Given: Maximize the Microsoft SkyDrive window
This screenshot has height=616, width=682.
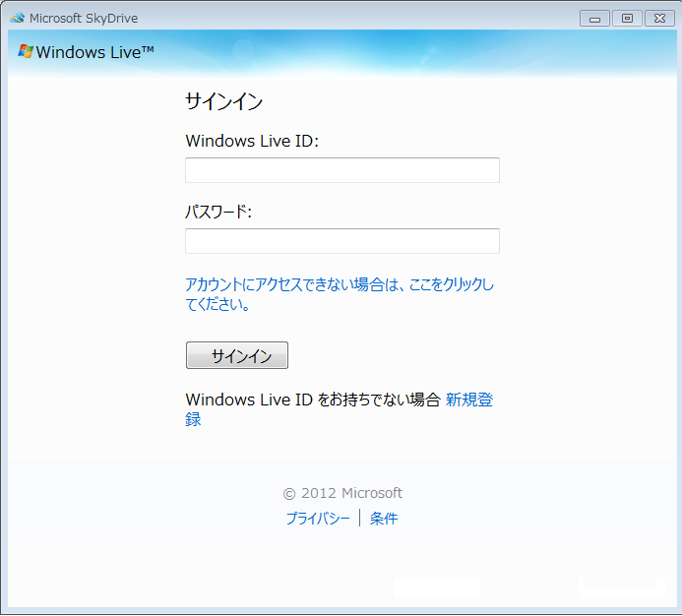Looking at the screenshot, I should [x=627, y=19].
